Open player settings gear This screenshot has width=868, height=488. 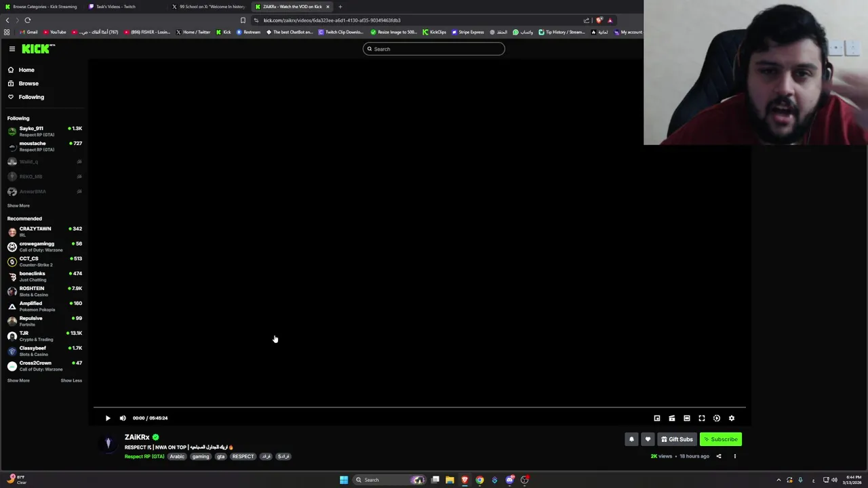click(732, 418)
